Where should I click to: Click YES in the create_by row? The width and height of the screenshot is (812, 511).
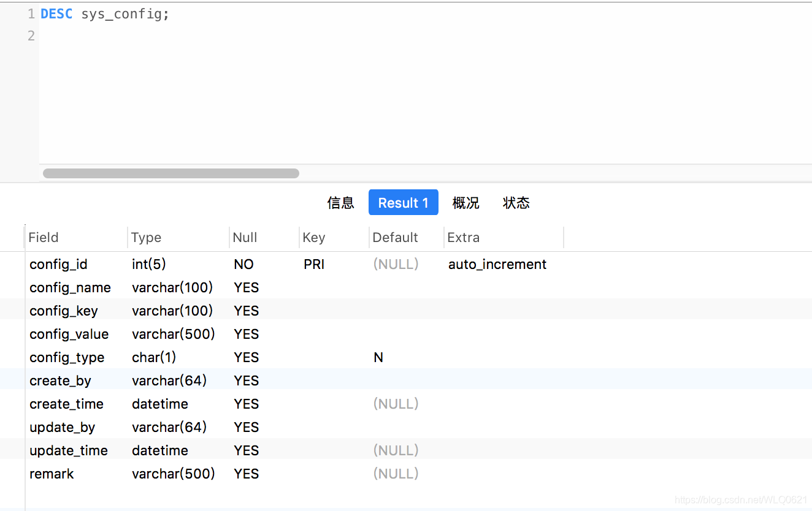[x=247, y=380]
